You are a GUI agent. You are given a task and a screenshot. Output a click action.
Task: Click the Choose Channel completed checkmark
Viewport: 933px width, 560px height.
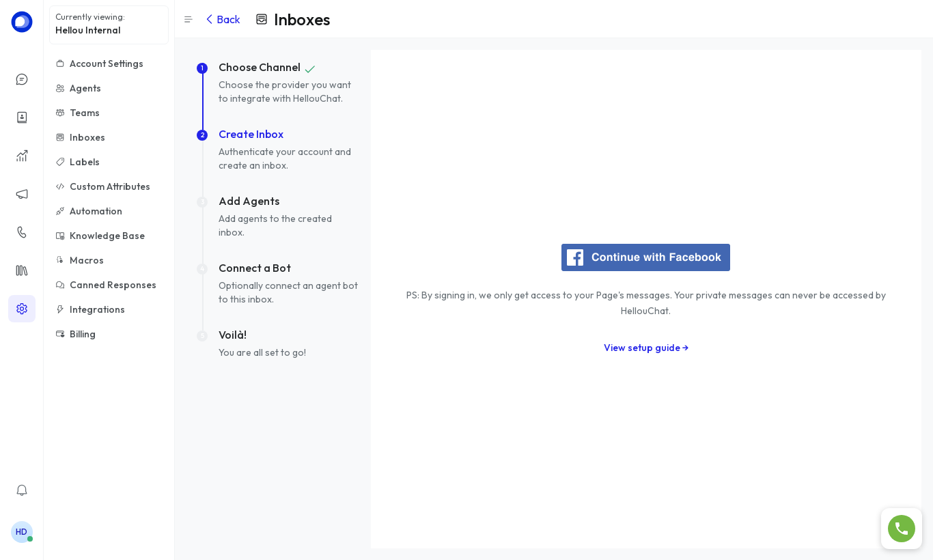pos(310,69)
